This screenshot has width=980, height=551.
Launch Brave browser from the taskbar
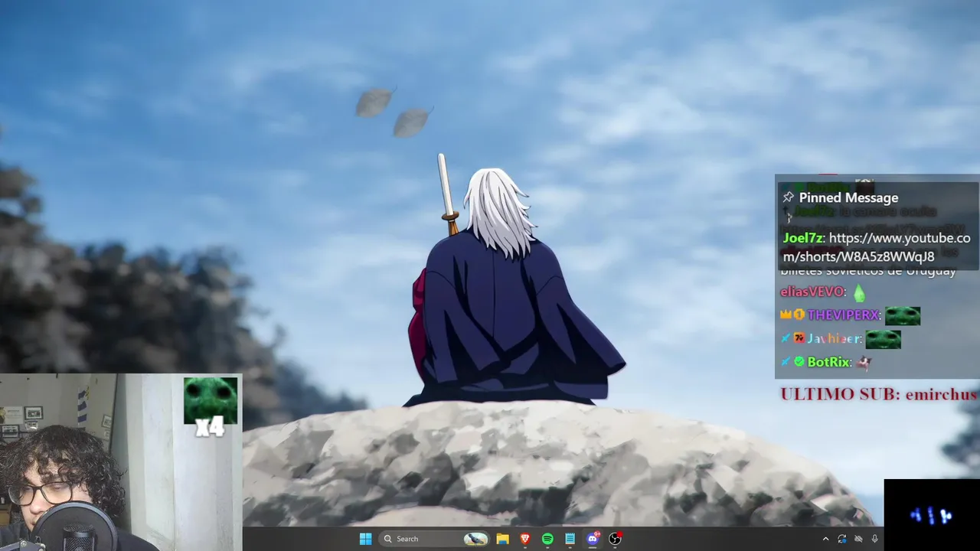[x=525, y=539]
